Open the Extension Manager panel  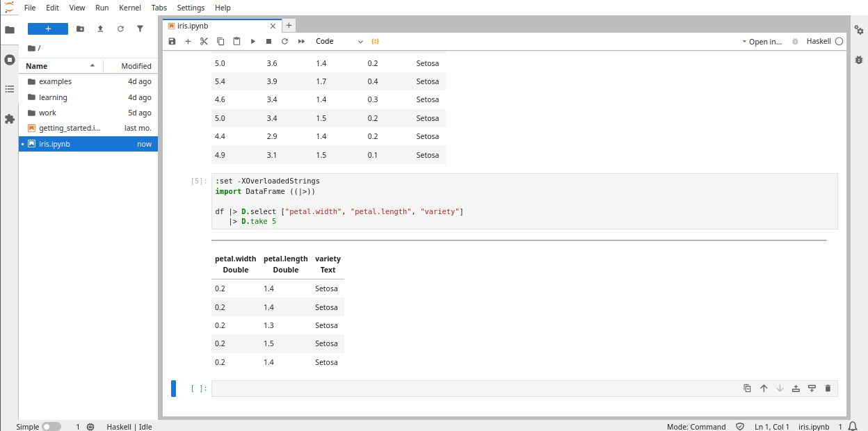coord(10,119)
